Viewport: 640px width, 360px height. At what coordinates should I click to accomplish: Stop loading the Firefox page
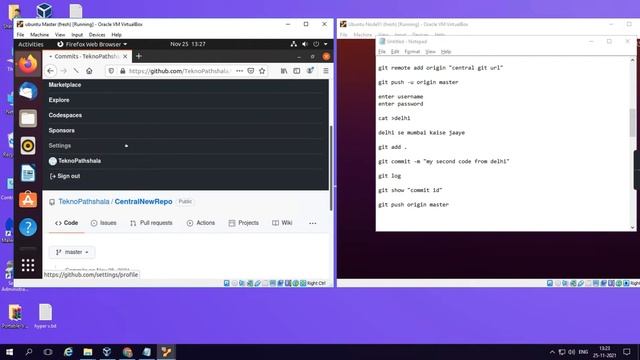[76, 71]
